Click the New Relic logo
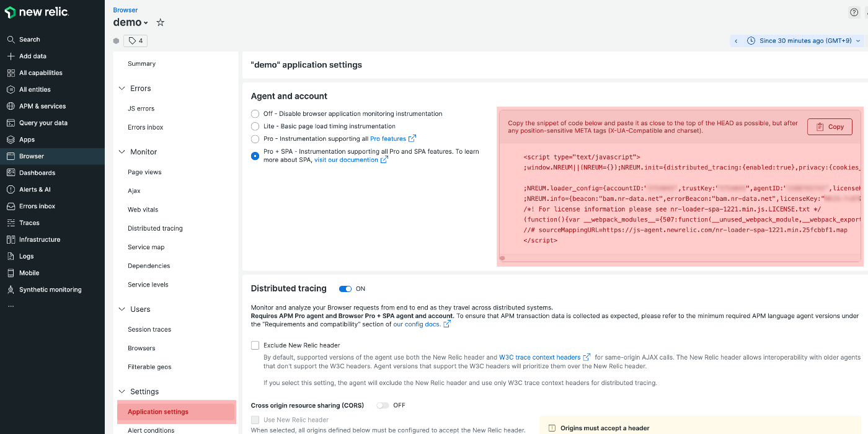 point(37,12)
